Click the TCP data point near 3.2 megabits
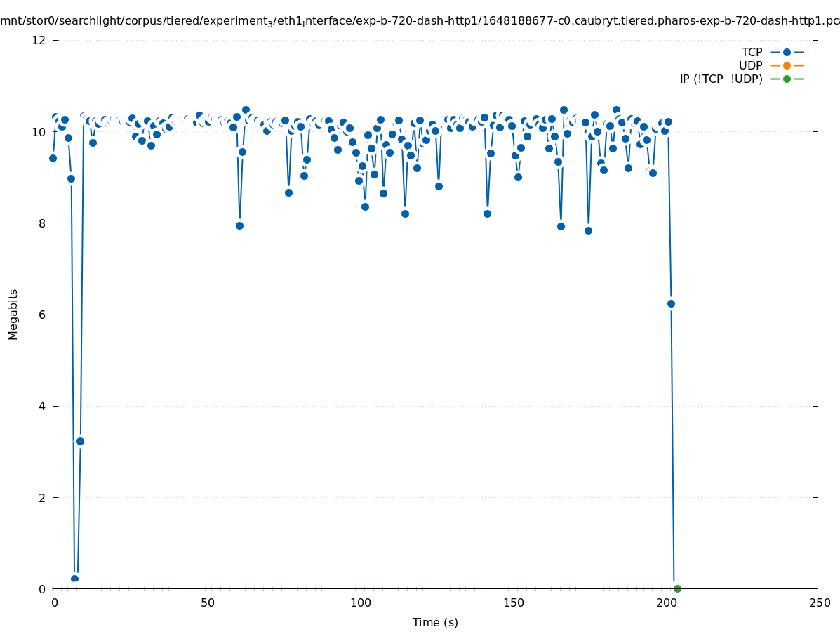Image resolution: width=840 pixels, height=632 pixels. [80, 441]
